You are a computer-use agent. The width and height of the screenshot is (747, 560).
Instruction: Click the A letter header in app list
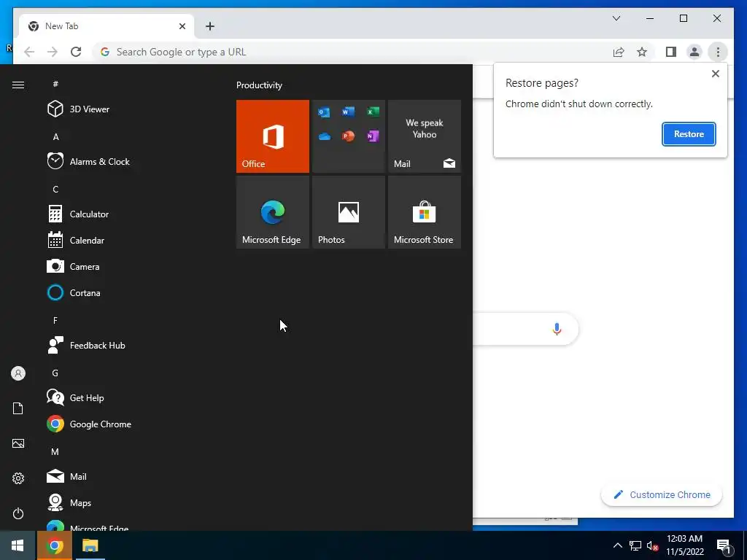[x=55, y=136]
